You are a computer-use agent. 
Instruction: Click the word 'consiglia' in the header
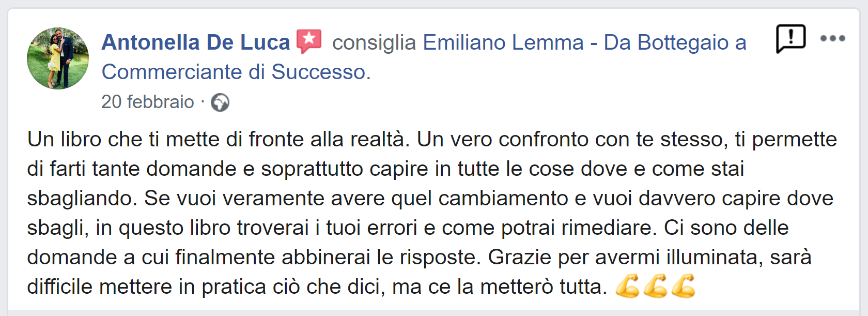point(374,42)
